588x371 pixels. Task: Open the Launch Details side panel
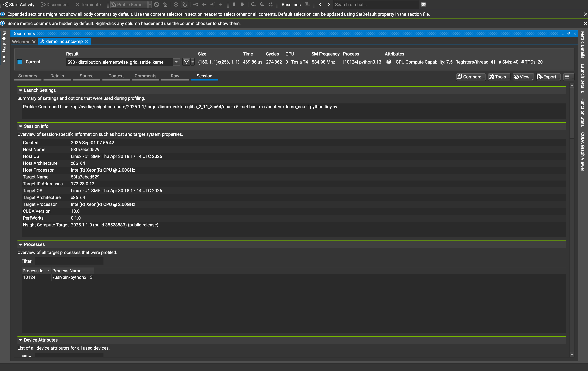(583, 78)
